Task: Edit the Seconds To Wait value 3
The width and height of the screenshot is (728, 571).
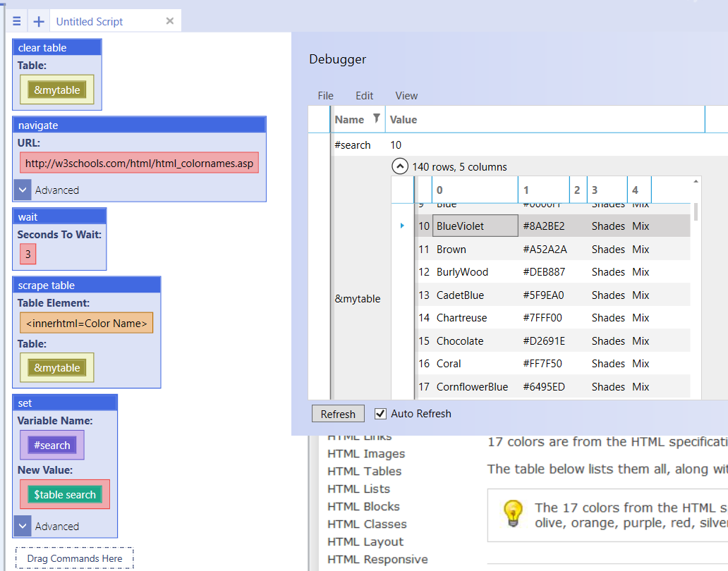Action: point(28,254)
